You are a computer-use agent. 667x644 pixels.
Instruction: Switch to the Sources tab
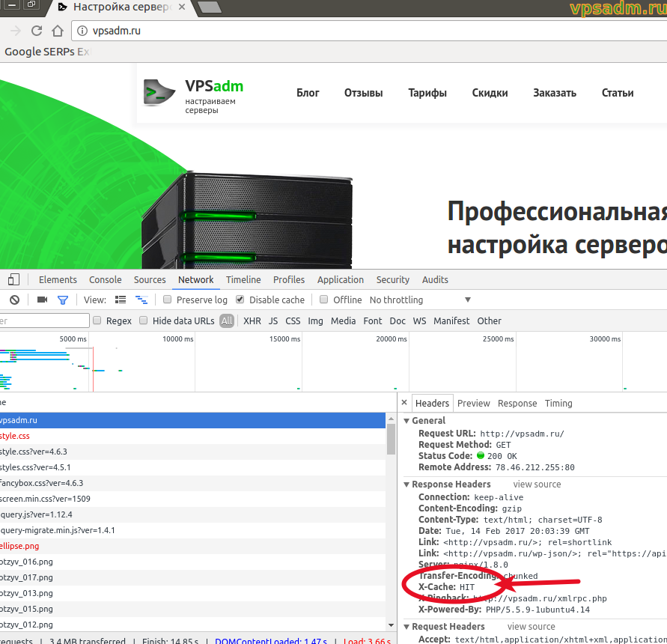click(x=150, y=279)
